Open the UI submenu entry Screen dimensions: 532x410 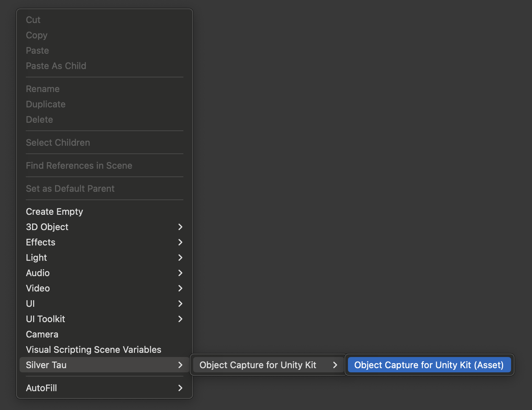[105, 304]
